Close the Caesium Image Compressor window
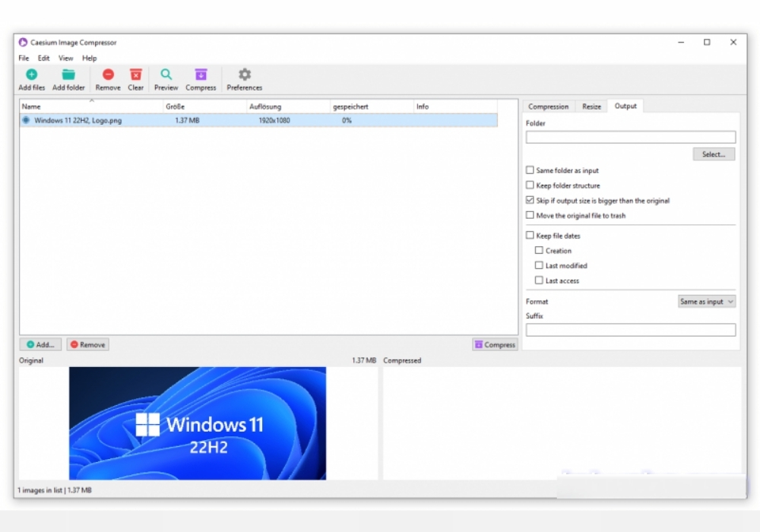This screenshot has height=532, width=760. point(733,42)
